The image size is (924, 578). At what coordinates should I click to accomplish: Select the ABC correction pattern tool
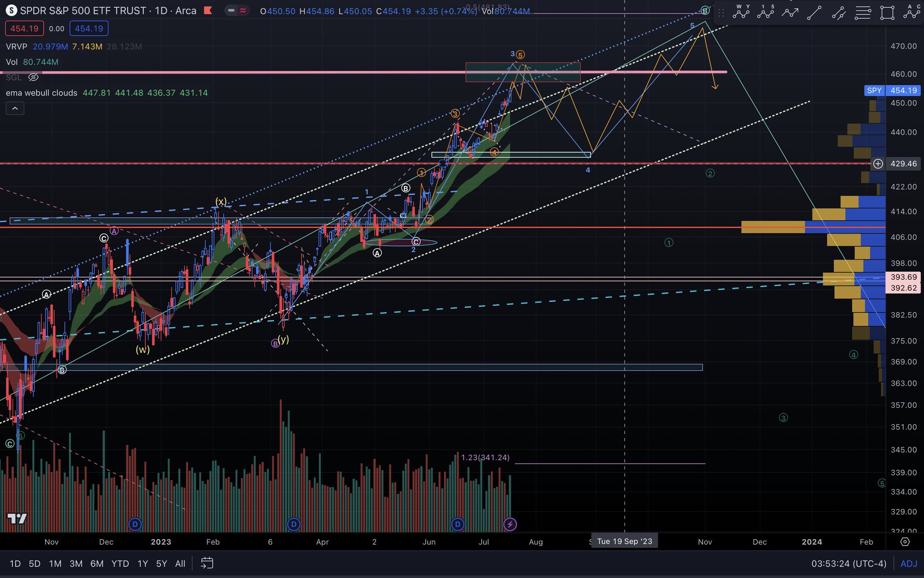911,12
